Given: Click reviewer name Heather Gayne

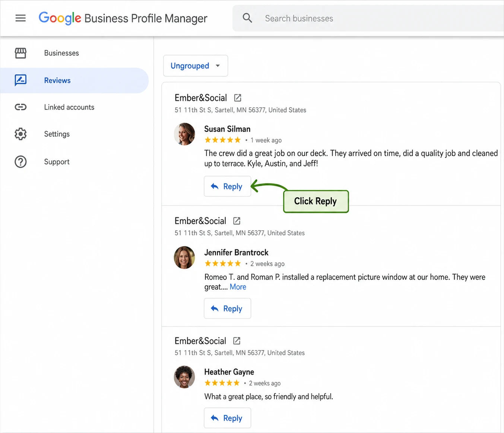Looking at the screenshot, I should click(229, 372).
